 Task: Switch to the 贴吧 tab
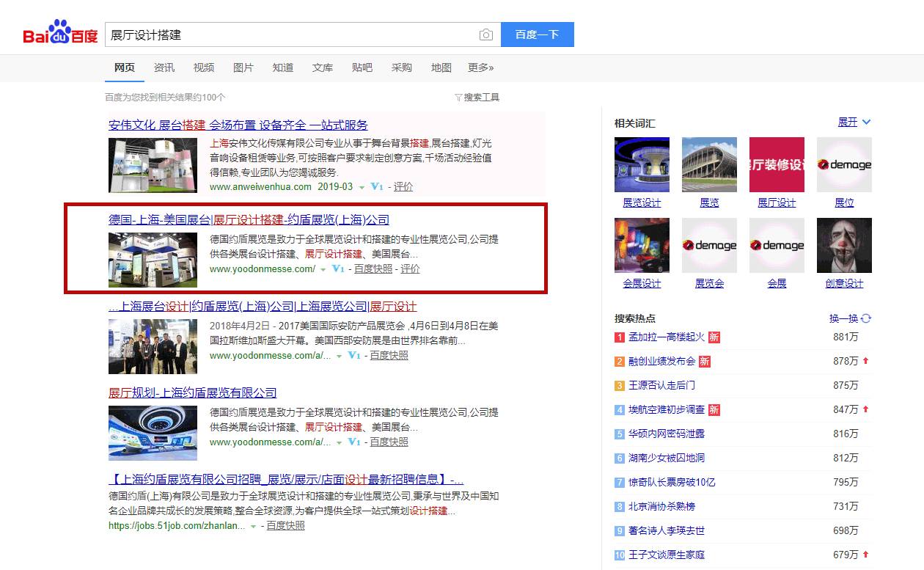pos(362,67)
